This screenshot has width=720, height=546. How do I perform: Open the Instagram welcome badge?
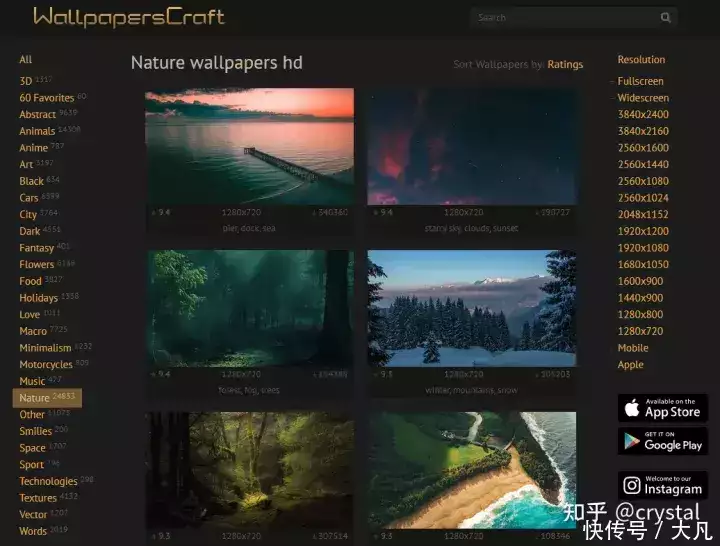coord(663,485)
